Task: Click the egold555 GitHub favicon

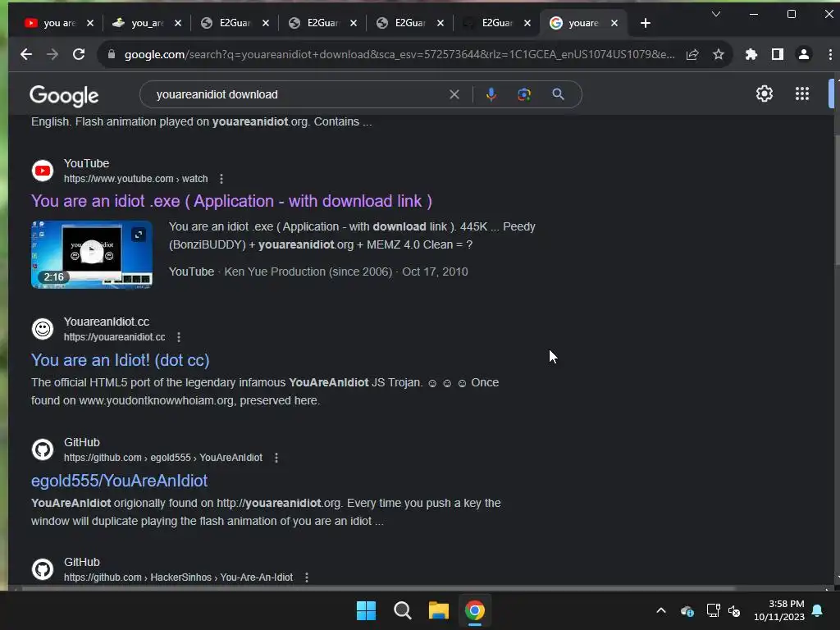Action: 43,450
